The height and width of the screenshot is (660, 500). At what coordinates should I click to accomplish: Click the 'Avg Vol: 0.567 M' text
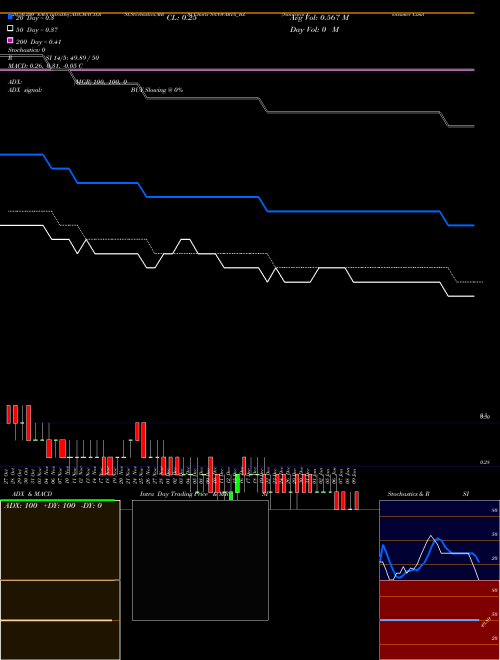click(319, 18)
